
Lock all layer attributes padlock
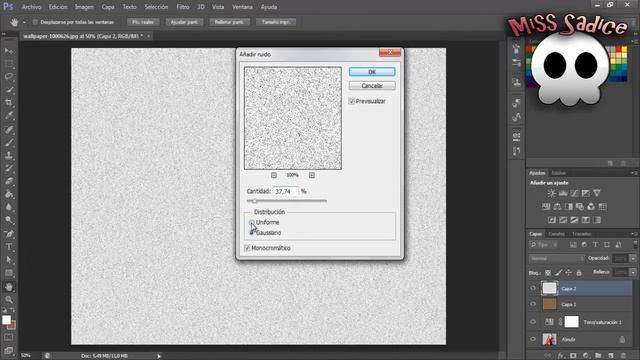pyautogui.click(x=579, y=273)
